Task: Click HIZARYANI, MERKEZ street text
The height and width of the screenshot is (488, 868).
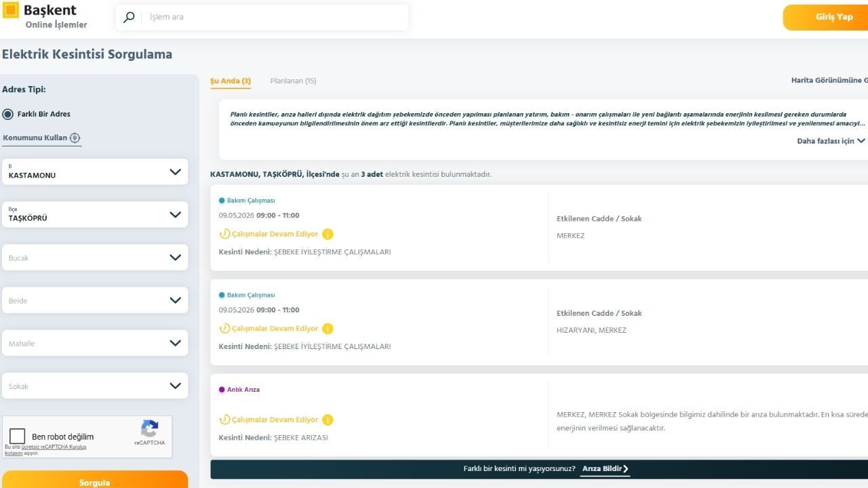Action: [x=591, y=331]
